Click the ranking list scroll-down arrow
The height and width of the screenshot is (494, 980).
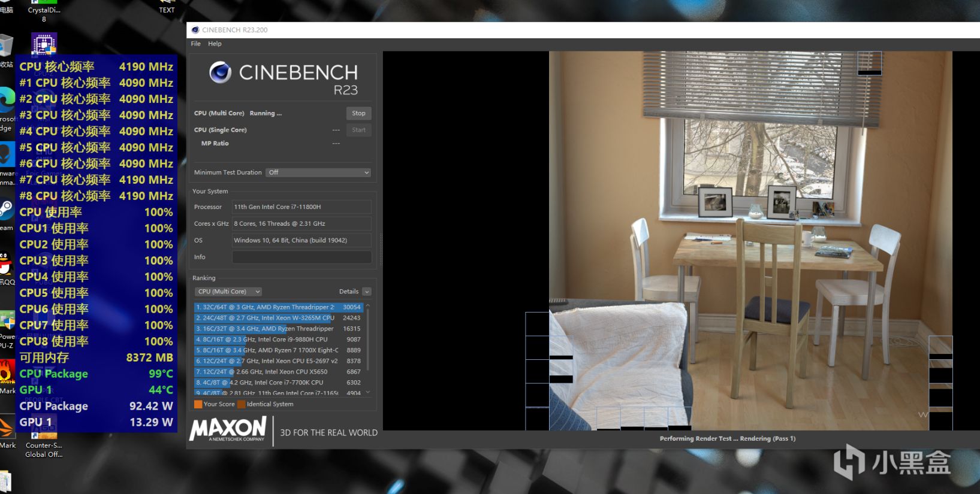[368, 393]
